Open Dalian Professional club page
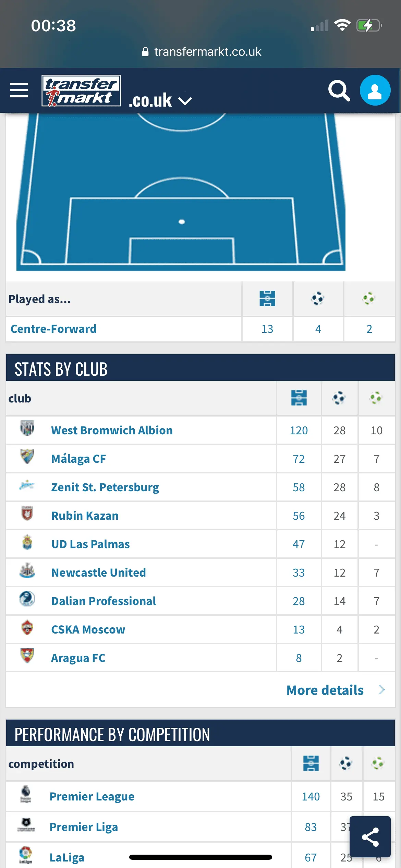Viewport: 401px width, 868px height. point(104,601)
